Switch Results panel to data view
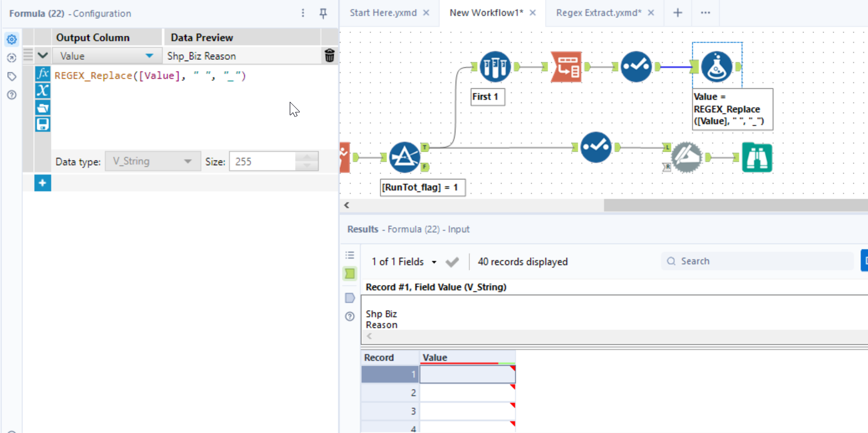Image resolution: width=868 pixels, height=433 pixels. (350, 274)
